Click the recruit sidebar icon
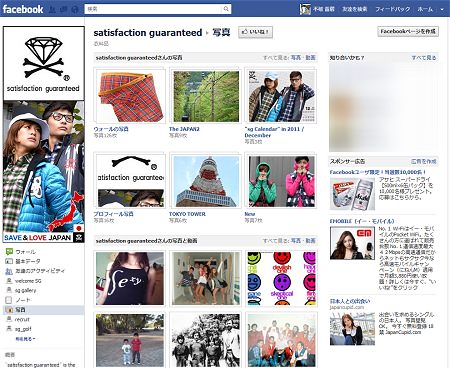Screen dimensions: 450x369 point(9,319)
